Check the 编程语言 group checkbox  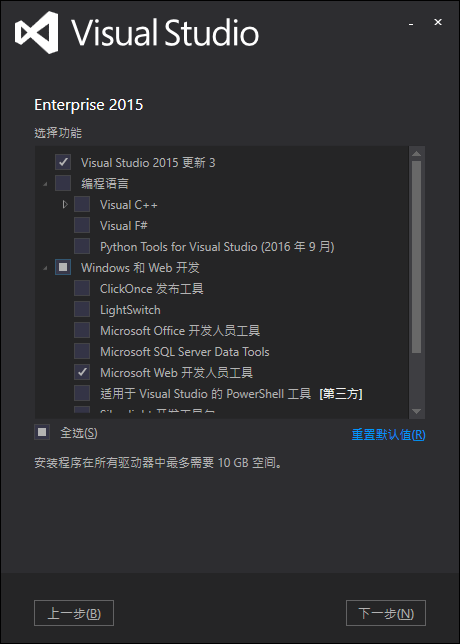[63, 183]
